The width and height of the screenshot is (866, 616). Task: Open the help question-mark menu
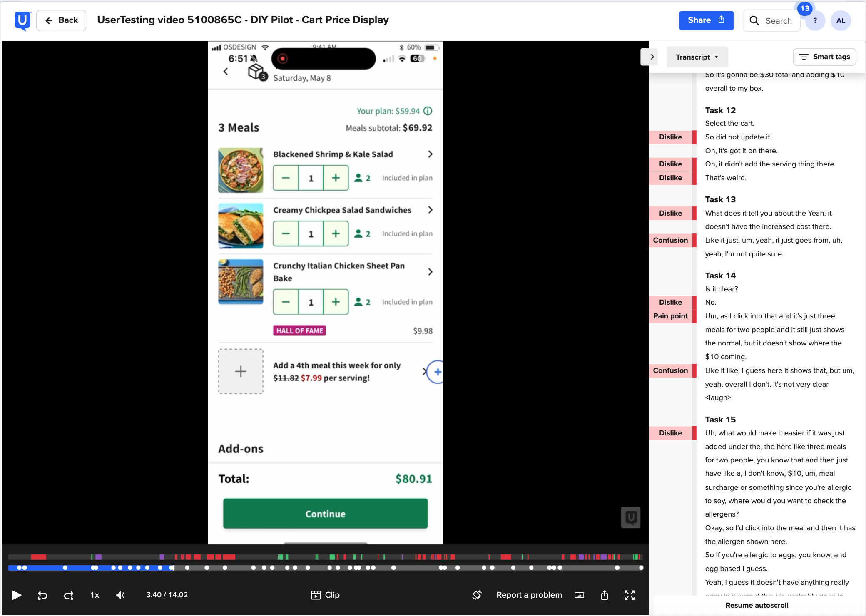(x=815, y=20)
